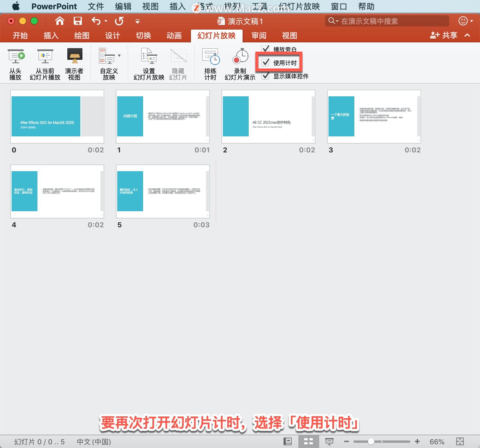Select slide 0 thumbnail After Effects 2021
The width and height of the screenshot is (480, 448).
[x=57, y=116]
